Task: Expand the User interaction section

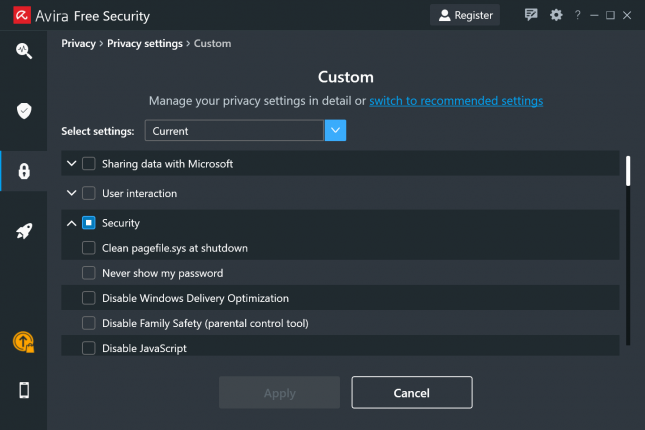Action: 72,193
